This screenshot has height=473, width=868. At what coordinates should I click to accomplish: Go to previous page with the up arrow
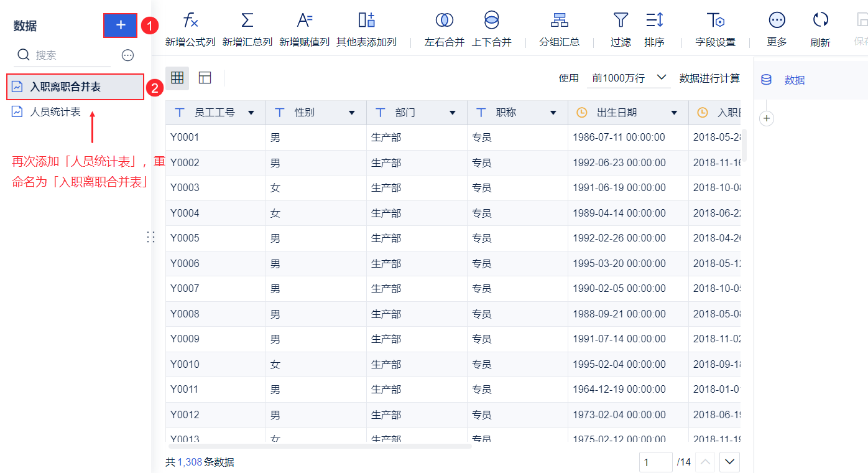pos(705,462)
